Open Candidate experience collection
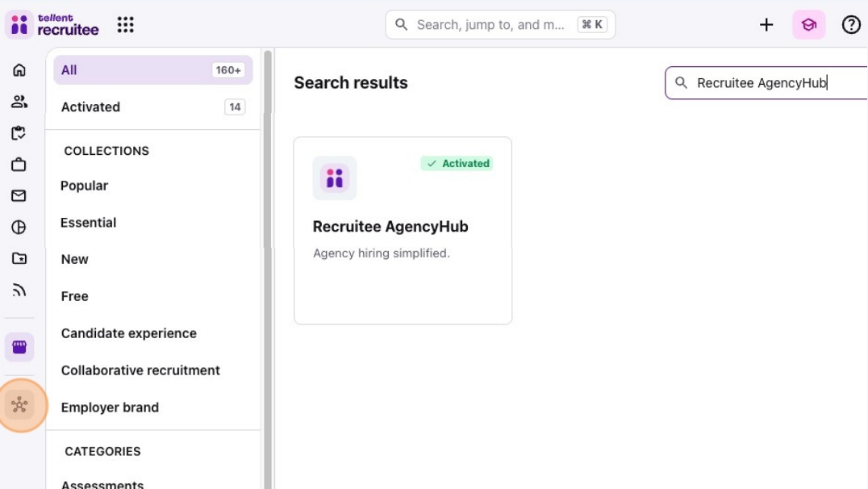The width and height of the screenshot is (868, 489). (128, 333)
